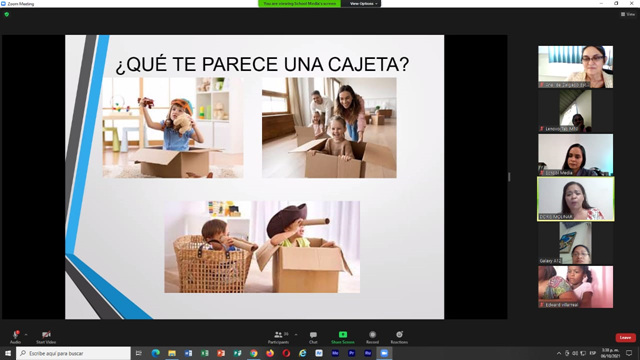Select the top participant video with glasses
640x360 pixels.
(x=576, y=67)
